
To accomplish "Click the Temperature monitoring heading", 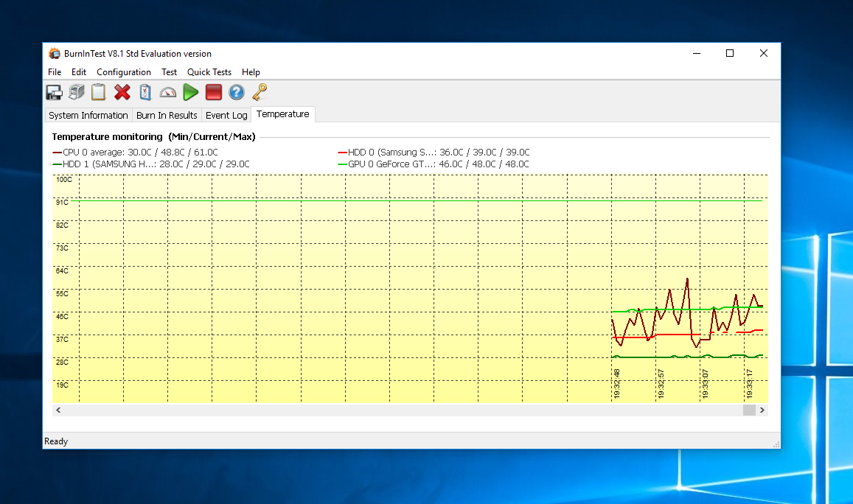I will [x=153, y=136].
